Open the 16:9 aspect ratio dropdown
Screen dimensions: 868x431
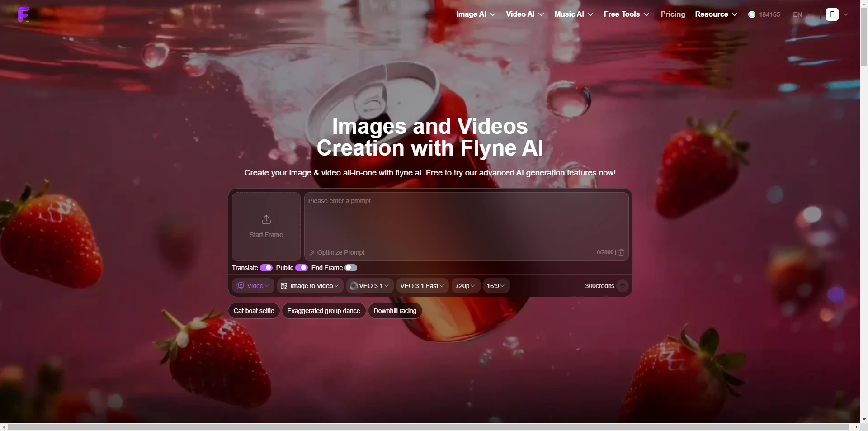[495, 286]
